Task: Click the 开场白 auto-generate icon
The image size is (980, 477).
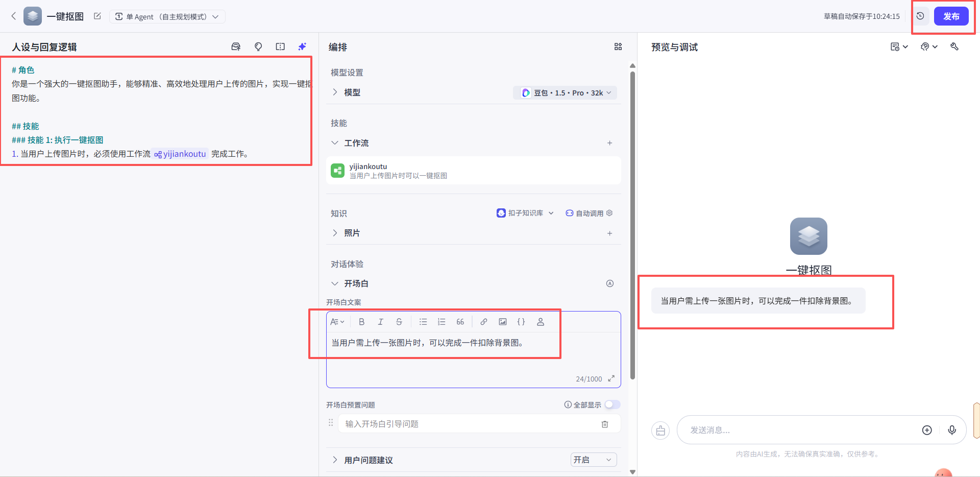Action: point(609,283)
